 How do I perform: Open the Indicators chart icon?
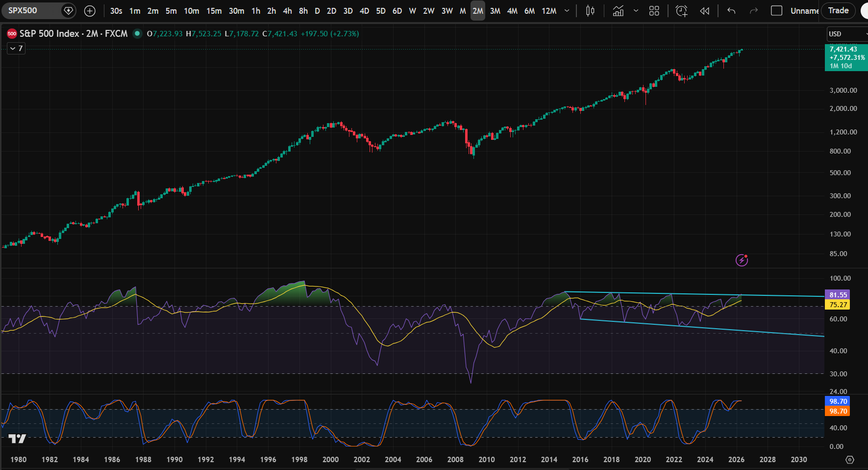coord(619,11)
